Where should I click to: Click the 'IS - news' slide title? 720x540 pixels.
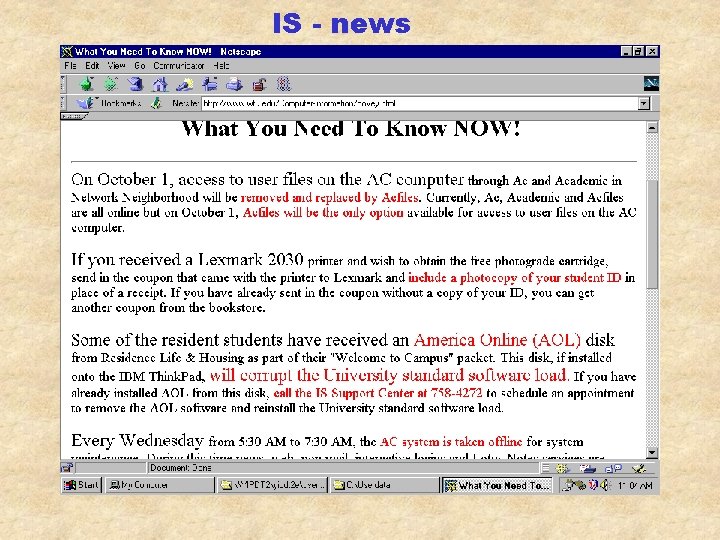(x=342, y=23)
